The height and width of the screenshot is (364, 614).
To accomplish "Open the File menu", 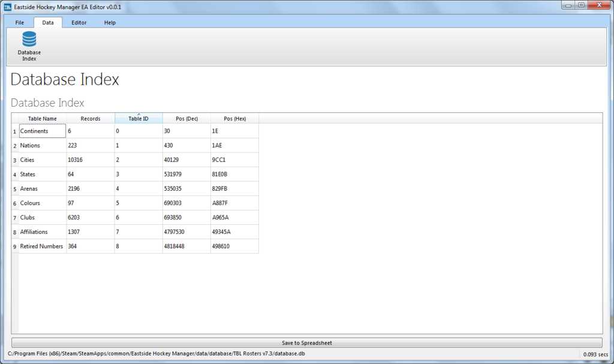I will (19, 22).
